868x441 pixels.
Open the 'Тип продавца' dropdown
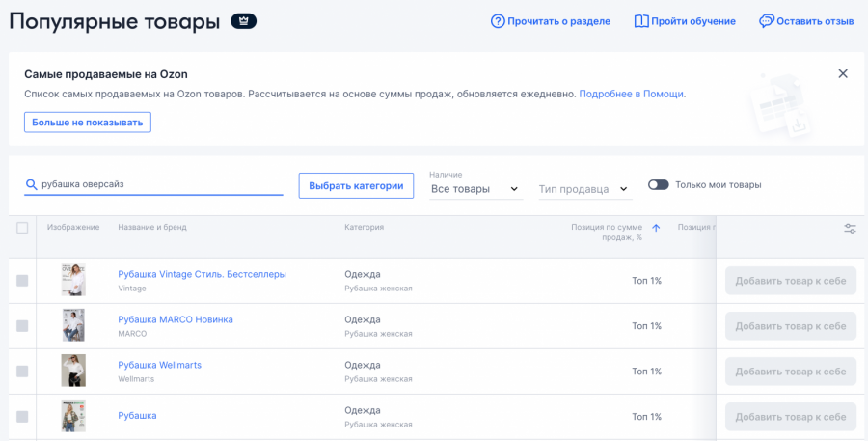583,189
